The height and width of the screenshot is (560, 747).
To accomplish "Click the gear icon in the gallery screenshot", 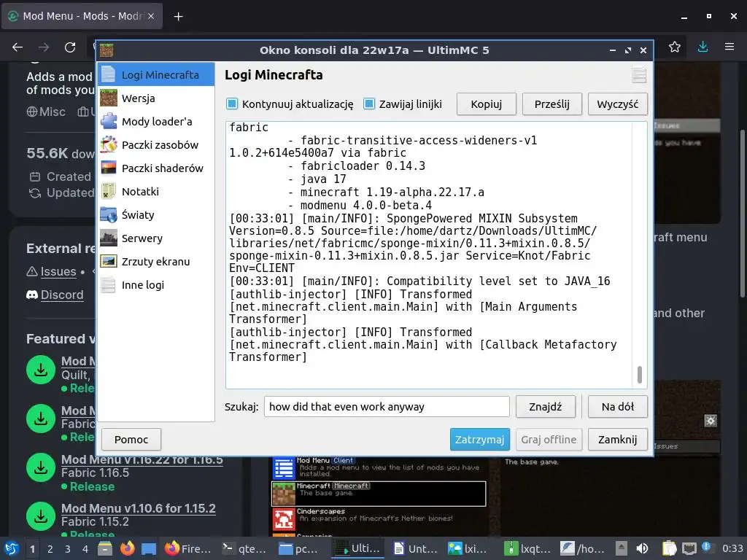I will point(711,421).
